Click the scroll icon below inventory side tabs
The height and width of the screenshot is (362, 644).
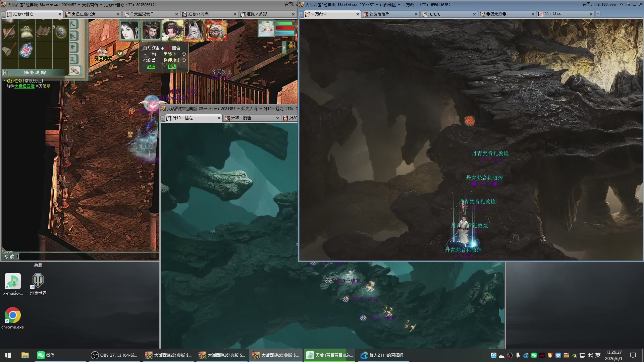75,71
